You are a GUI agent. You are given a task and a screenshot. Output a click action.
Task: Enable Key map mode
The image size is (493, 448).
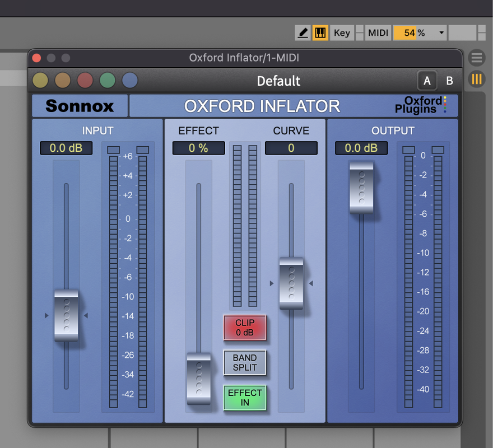[342, 32]
